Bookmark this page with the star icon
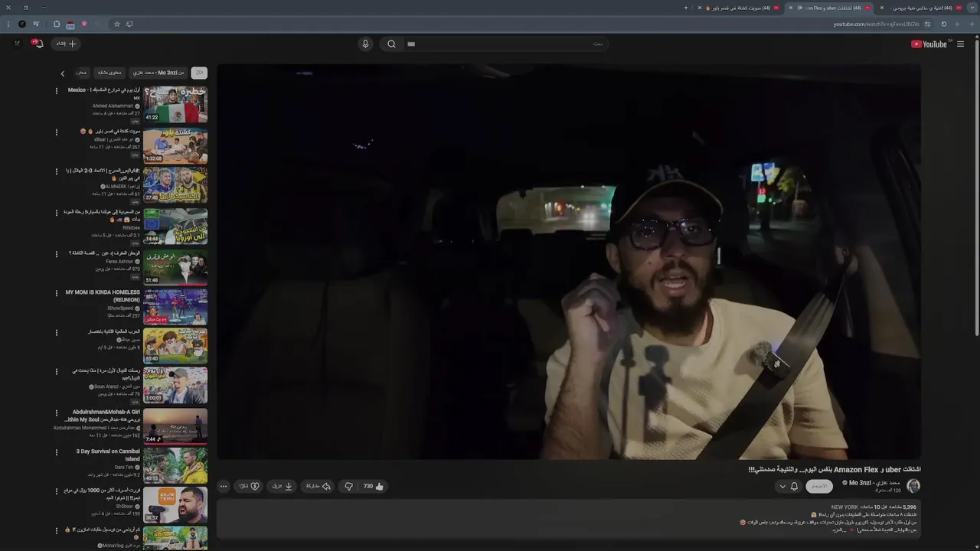The image size is (980, 551). (x=117, y=24)
